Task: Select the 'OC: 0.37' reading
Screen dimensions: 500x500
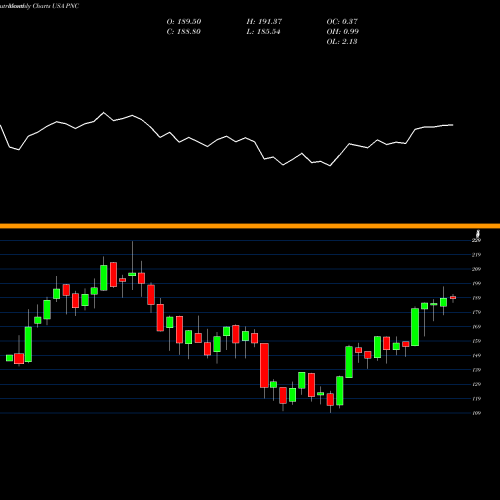Action: point(342,22)
